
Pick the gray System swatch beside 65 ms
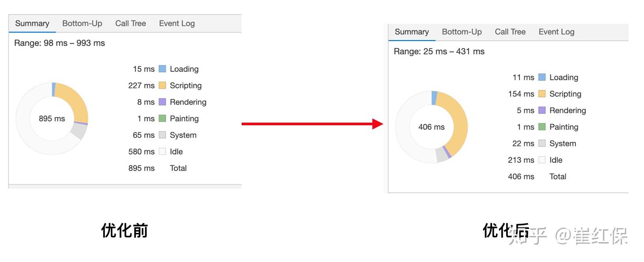click(162, 135)
